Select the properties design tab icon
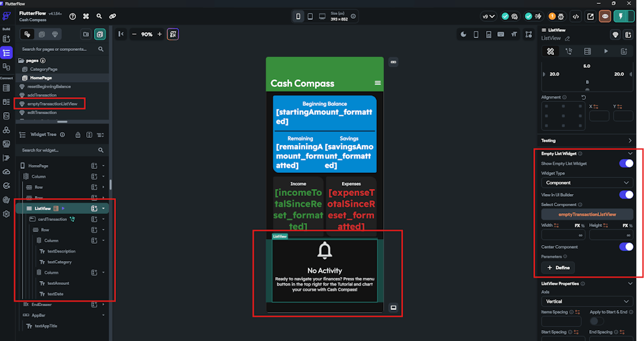Screen dimensions: 644x341 click(551, 52)
